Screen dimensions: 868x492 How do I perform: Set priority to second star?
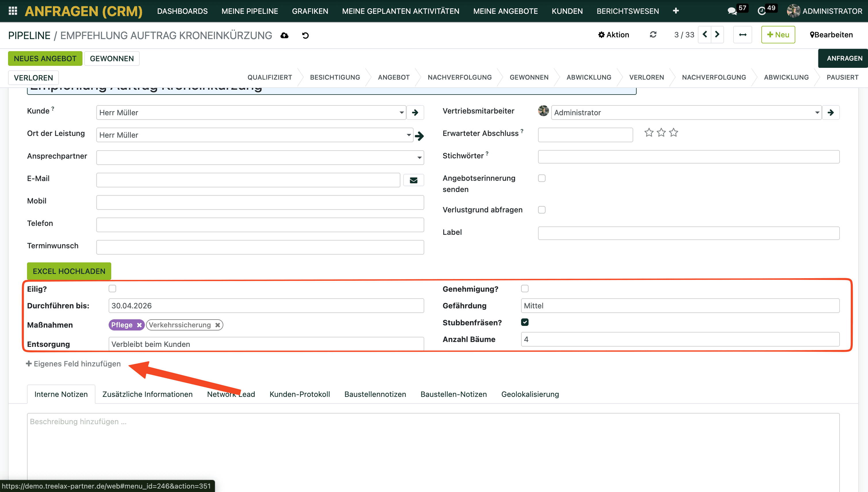661,132
